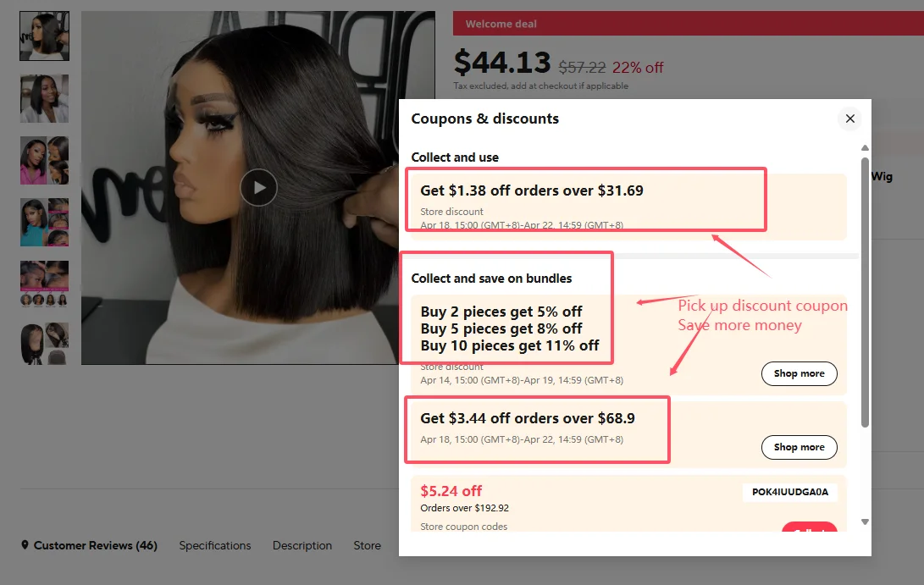This screenshot has height=585, width=924.
Task: Click the POK4IUUDGA0A coupon code
Action: click(790, 492)
